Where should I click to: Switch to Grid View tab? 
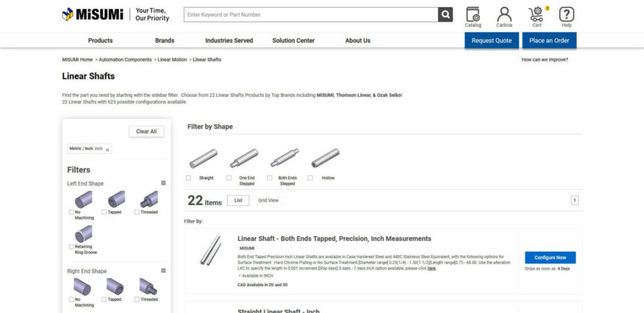point(269,200)
